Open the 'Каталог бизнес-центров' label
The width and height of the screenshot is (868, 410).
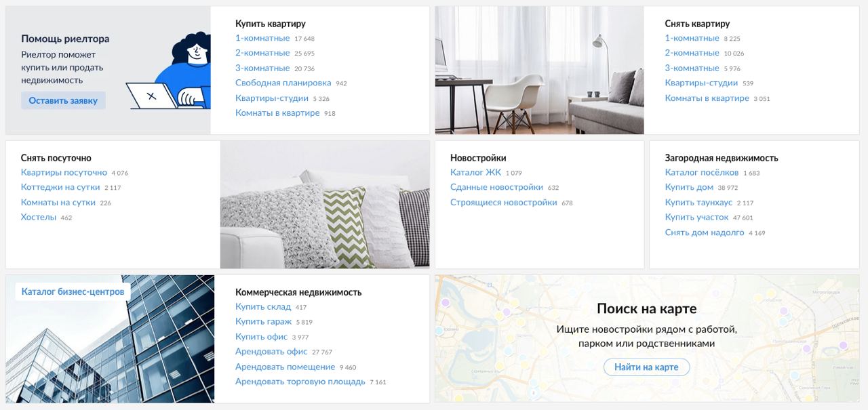(x=73, y=291)
